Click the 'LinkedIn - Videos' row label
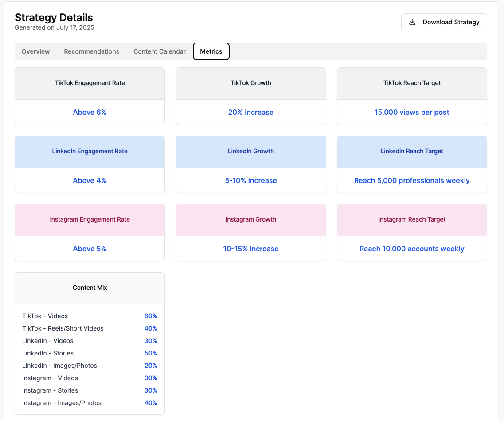The width and height of the screenshot is (504, 421). [47, 341]
